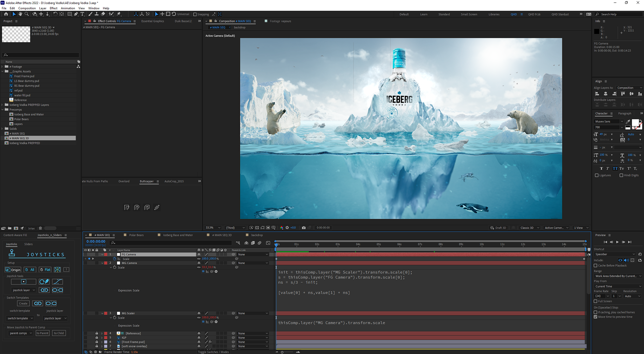Viewport: 644px width, 354px height.
Task: Select the Brush tool
Action: point(90,14)
